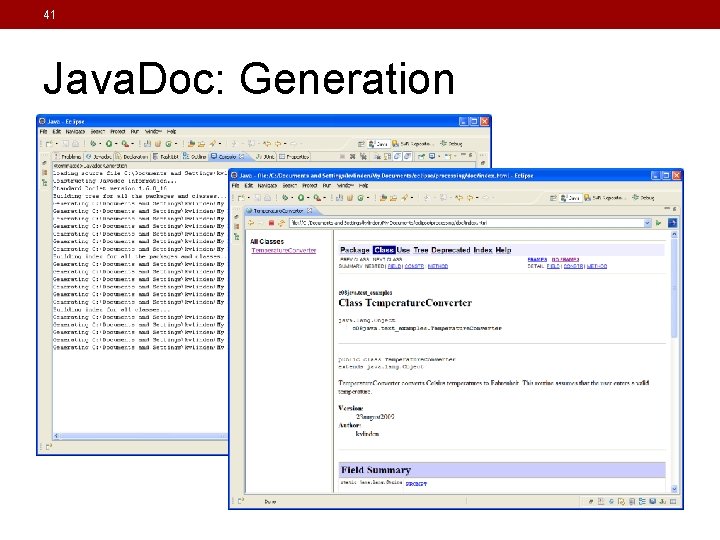Viewport: 720px width, 540px height.
Task: Open Help menu in back Eclipse window
Action: (x=171, y=132)
